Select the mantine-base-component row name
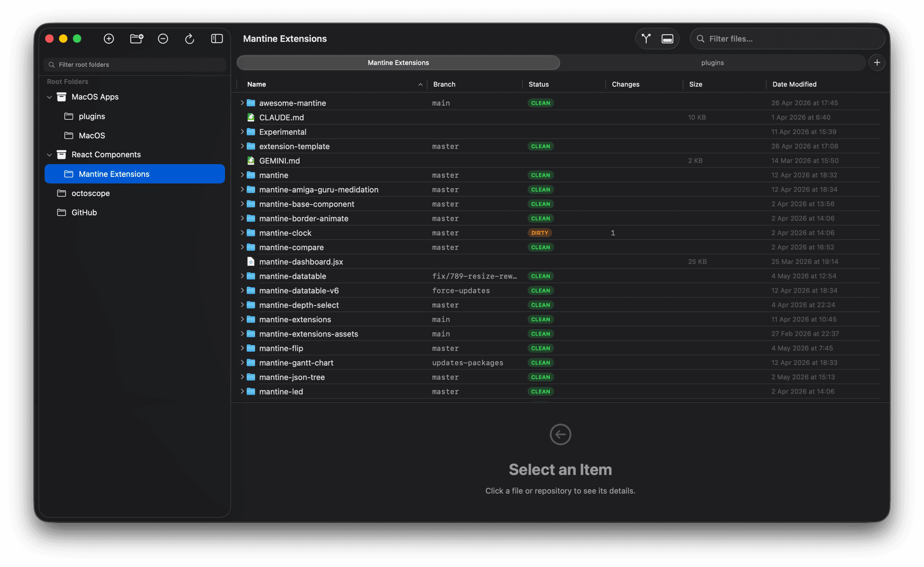This screenshot has width=924, height=567. tap(307, 204)
